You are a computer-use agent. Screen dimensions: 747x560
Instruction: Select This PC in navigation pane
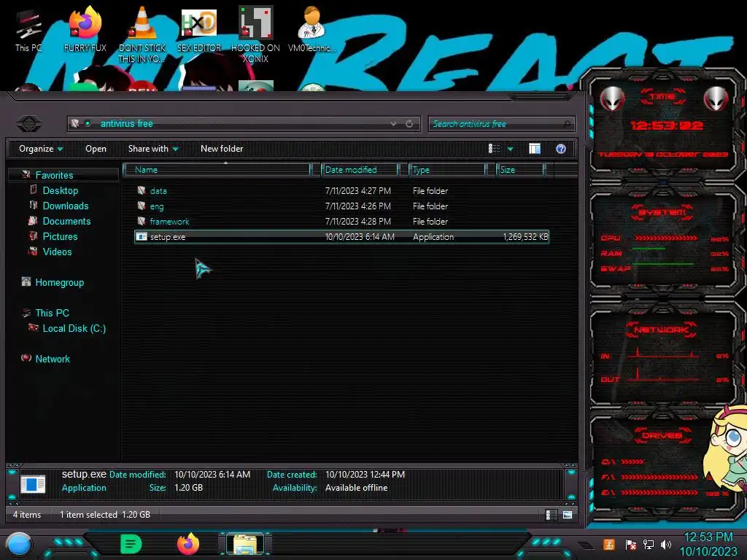tap(52, 313)
